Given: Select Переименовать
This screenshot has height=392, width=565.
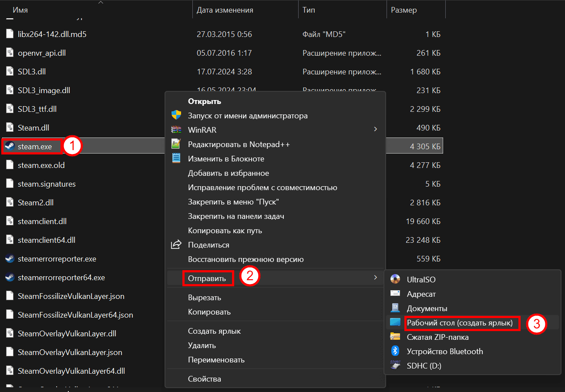Looking at the screenshot, I should pyautogui.click(x=216, y=360).
